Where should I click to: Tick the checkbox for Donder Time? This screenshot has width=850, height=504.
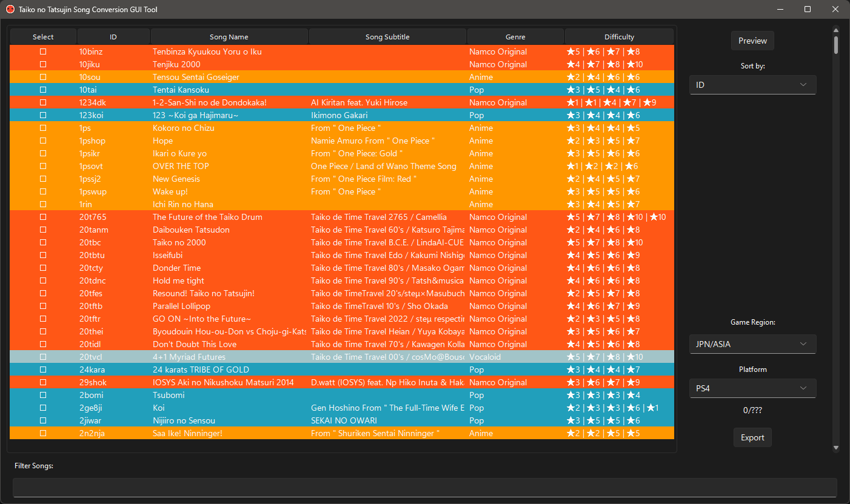click(x=42, y=268)
